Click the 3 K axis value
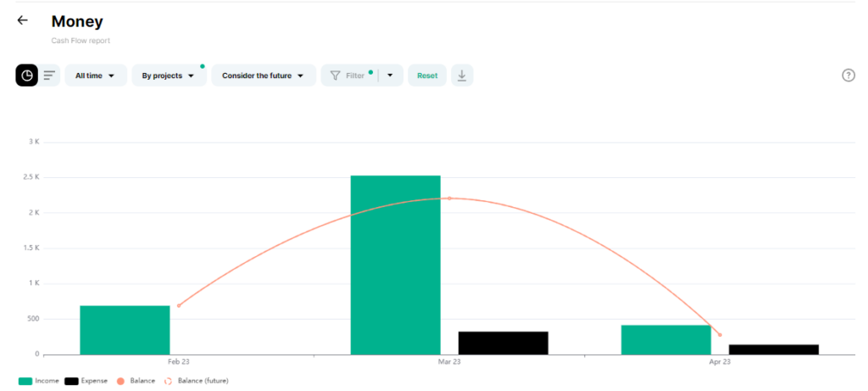Viewport: 868px width, 391px height. point(34,142)
